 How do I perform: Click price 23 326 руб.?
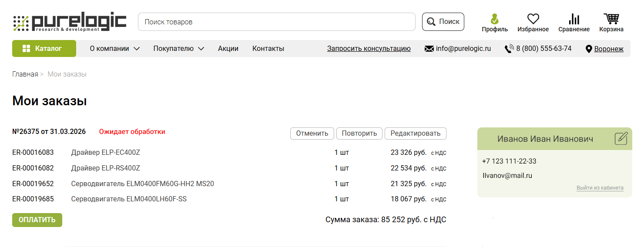(x=409, y=153)
